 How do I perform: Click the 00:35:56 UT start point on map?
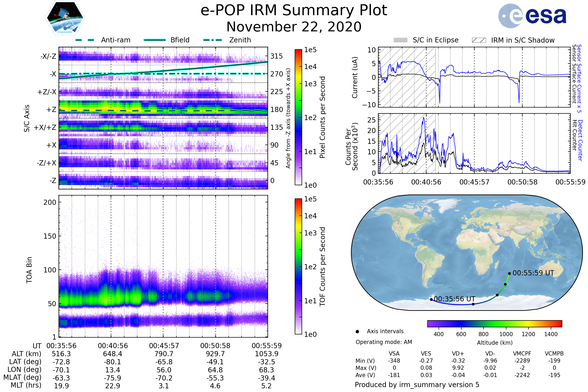[x=431, y=299]
